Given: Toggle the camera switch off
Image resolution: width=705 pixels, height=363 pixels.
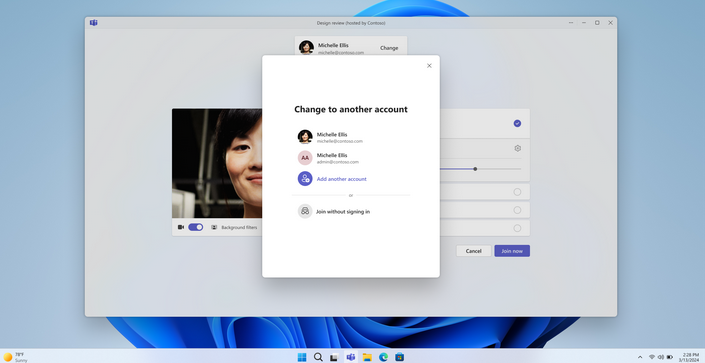Looking at the screenshot, I should point(196,227).
